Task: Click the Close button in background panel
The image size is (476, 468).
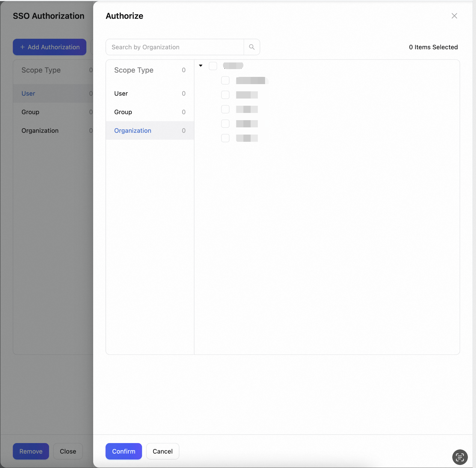Action: tap(68, 451)
